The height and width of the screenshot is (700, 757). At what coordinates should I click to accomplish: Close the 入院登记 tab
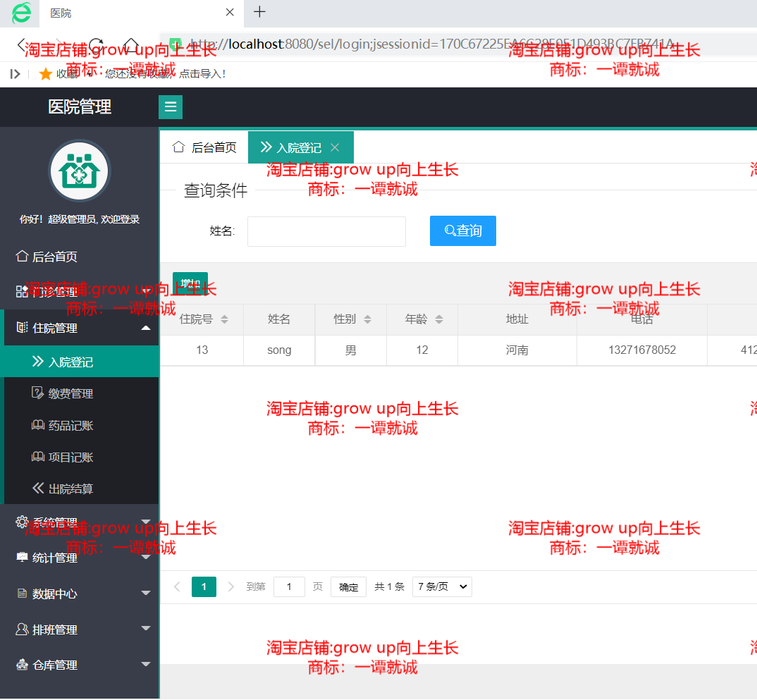[335, 147]
